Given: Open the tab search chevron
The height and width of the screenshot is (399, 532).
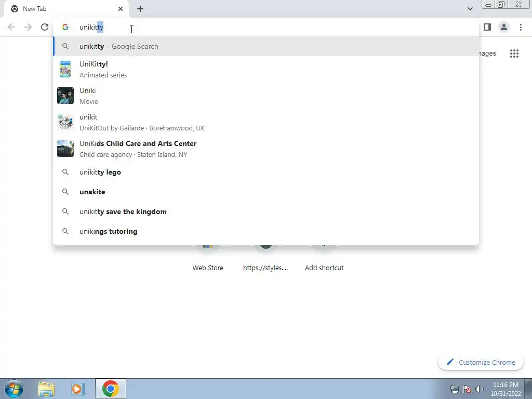Looking at the screenshot, I should point(470,9).
